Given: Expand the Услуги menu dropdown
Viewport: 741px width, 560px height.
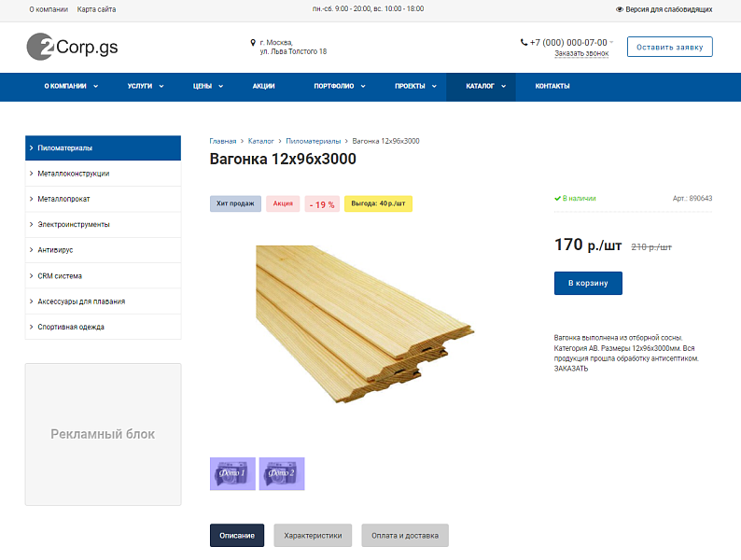Looking at the screenshot, I should coord(146,87).
